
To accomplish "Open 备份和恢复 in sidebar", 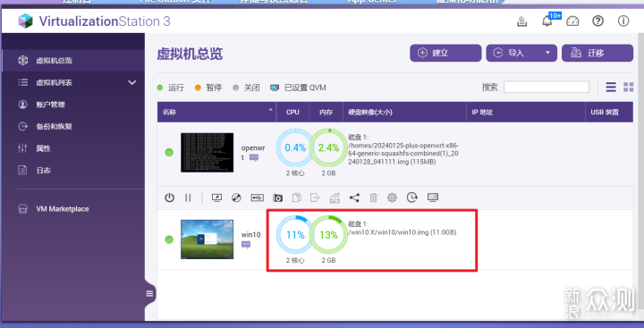I will pyautogui.click(x=73, y=126).
